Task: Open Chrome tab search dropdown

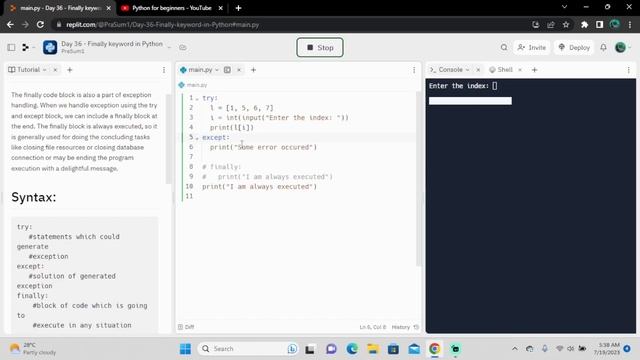Action: coord(564,7)
